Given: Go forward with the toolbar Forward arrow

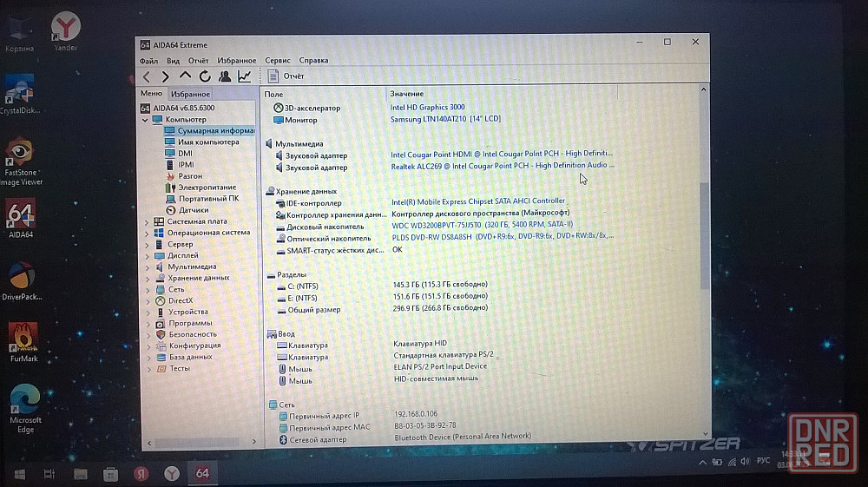Looking at the screenshot, I should (x=165, y=77).
